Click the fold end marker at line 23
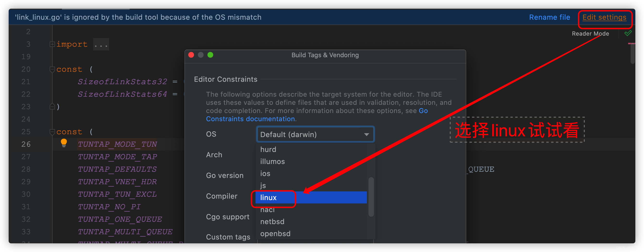The image size is (644, 252). pos(52,107)
